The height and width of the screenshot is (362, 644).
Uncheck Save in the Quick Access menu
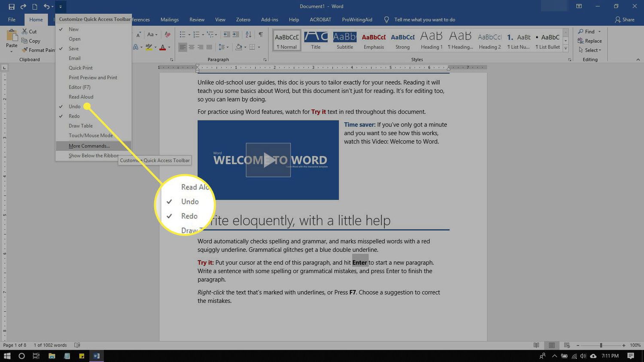(93, 48)
